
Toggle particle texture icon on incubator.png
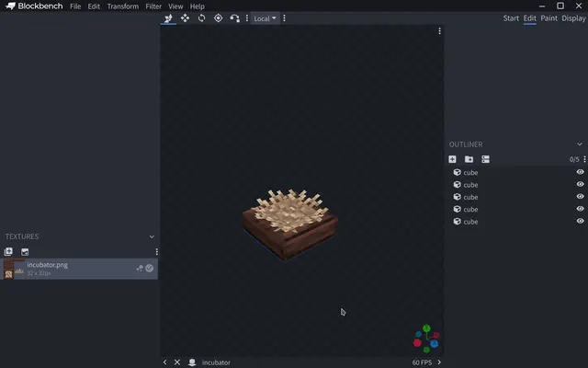(140, 268)
